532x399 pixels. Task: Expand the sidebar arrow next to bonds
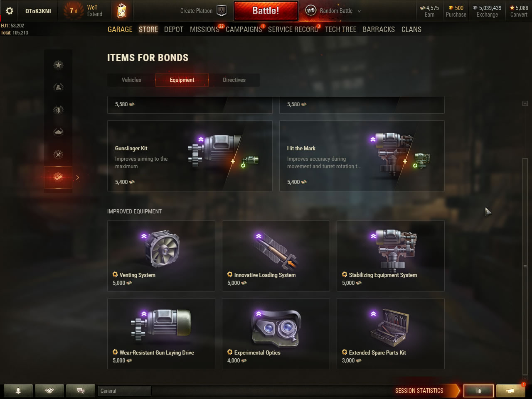click(x=77, y=177)
